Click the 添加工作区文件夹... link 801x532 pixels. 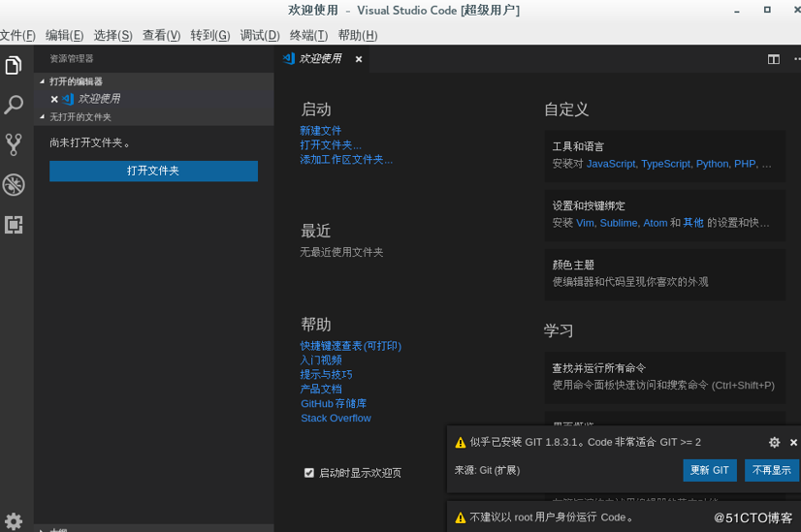[346, 160]
